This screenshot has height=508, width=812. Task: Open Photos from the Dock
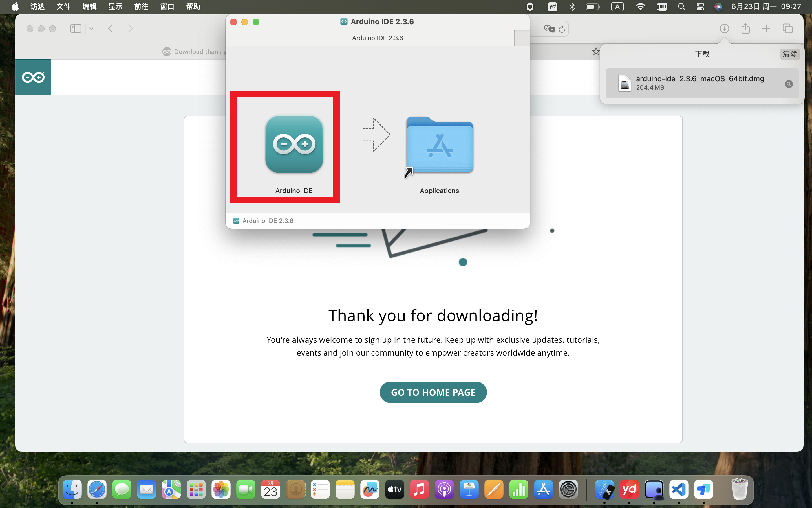[221, 490]
